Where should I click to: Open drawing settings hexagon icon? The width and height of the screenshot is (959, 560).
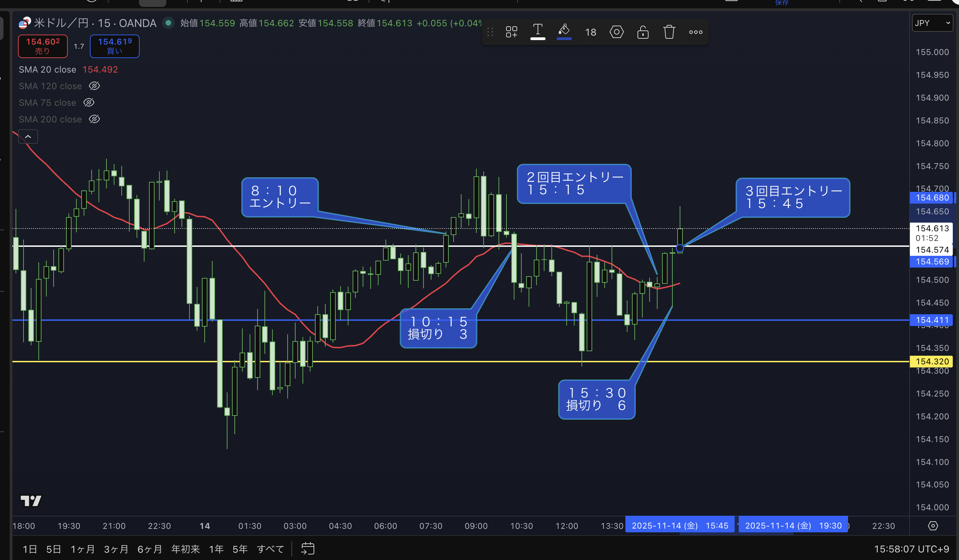tap(616, 32)
